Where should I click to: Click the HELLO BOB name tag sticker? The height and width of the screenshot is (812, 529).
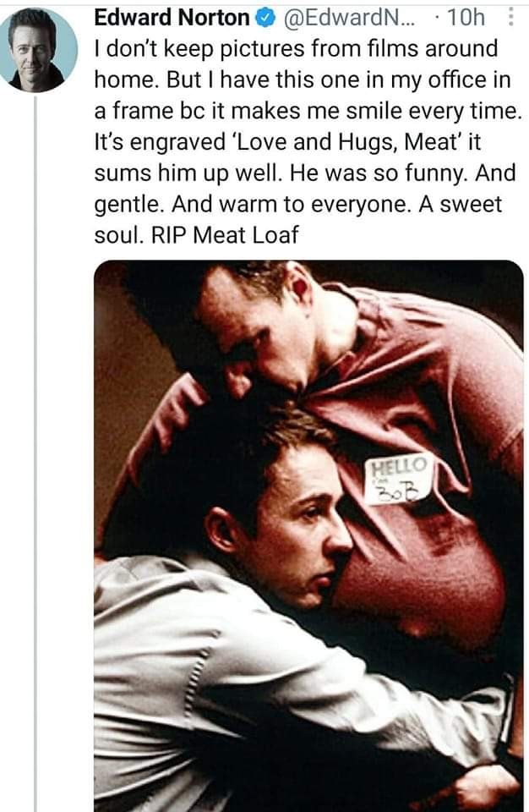[397, 480]
